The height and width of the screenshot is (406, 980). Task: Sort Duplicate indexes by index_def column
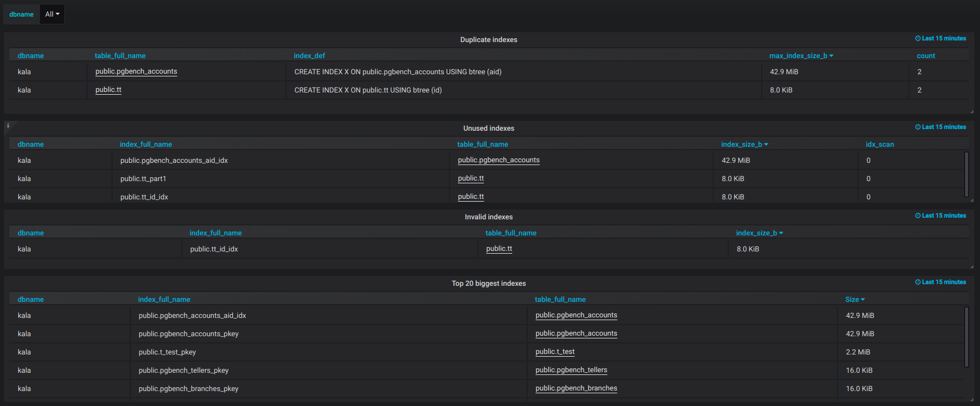point(309,56)
